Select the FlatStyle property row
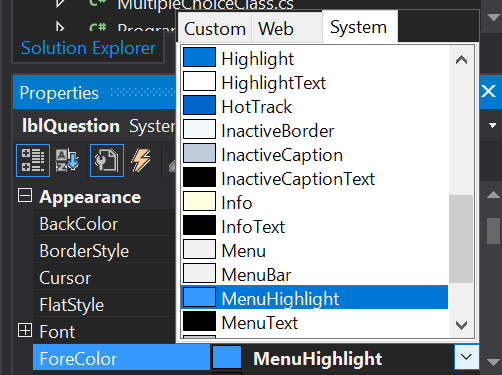Screen dimensions: 502x375 [104, 305]
